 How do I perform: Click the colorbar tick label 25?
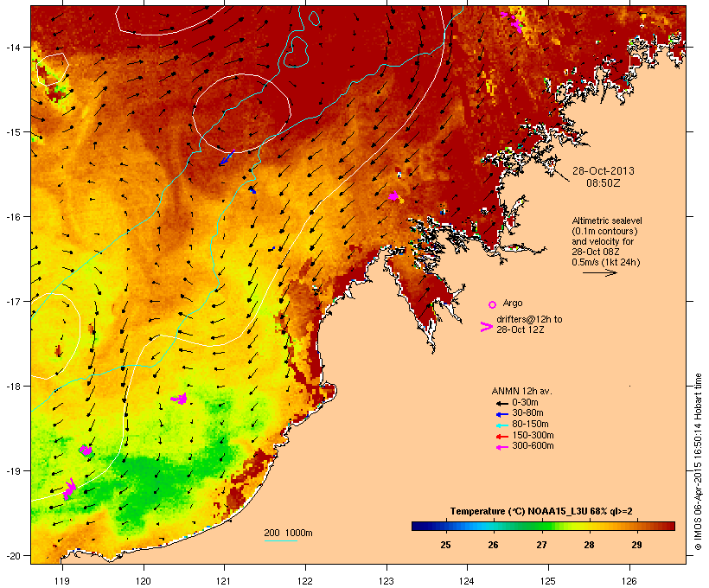[x=445, y=545]
